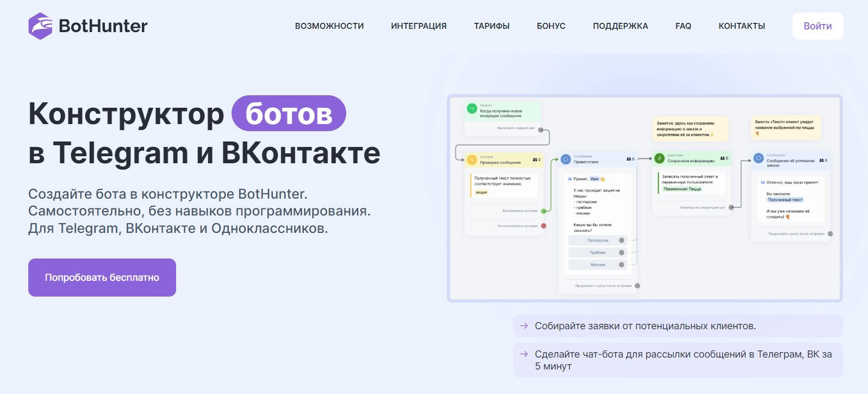Click the green Действие lightning icon
This screenshot has height=394, width=868.
point(659,159)
